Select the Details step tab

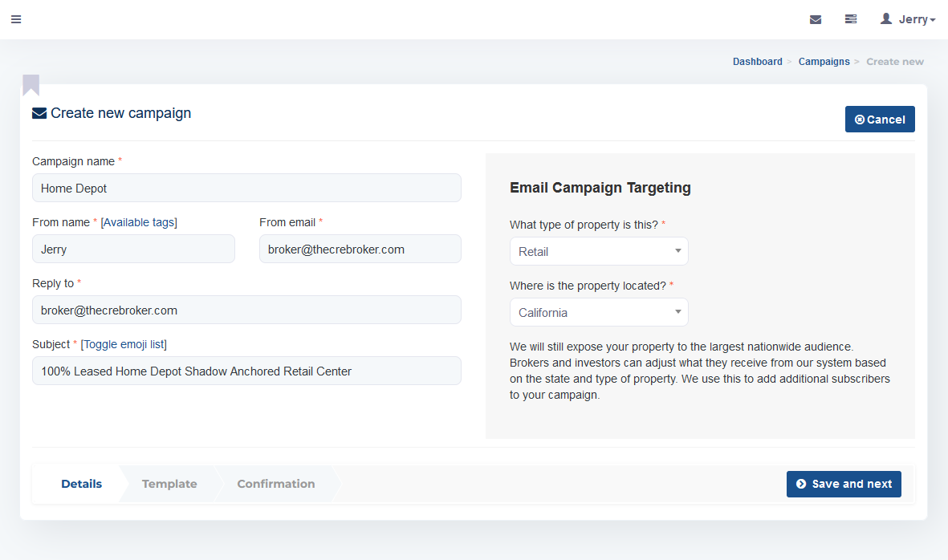click(x=82, y=484)
